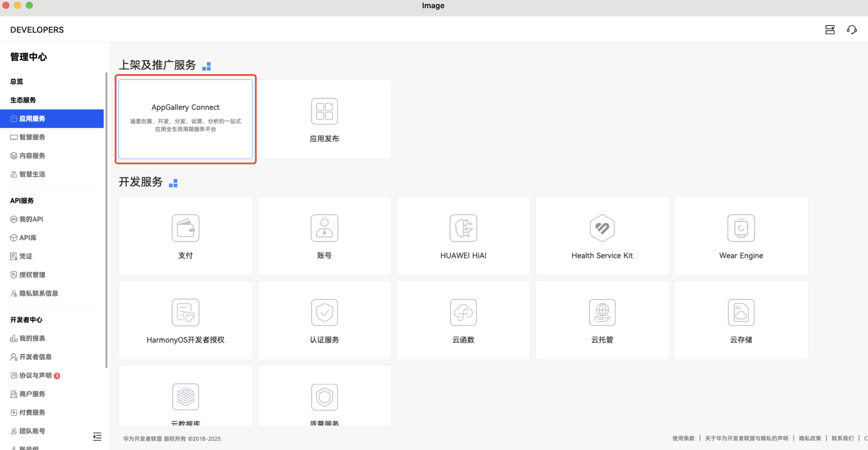This screenshot has width=868, height=450.
Task: Click the 应用发布 grid icon
Action: 324,111
